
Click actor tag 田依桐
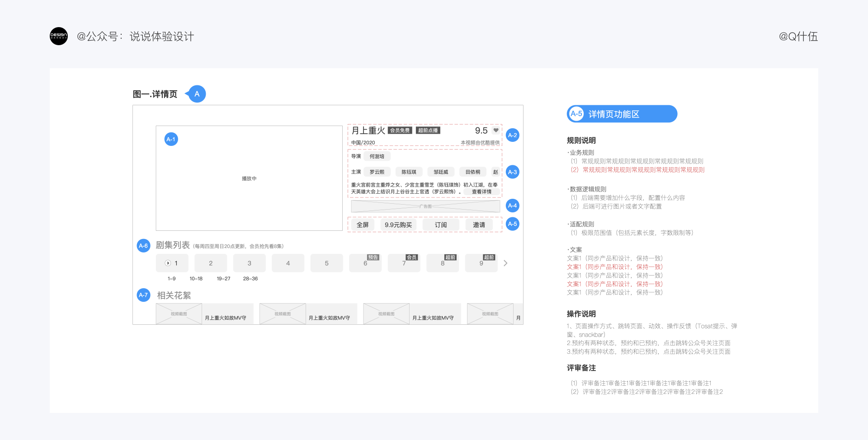click(x=473, y=172)
